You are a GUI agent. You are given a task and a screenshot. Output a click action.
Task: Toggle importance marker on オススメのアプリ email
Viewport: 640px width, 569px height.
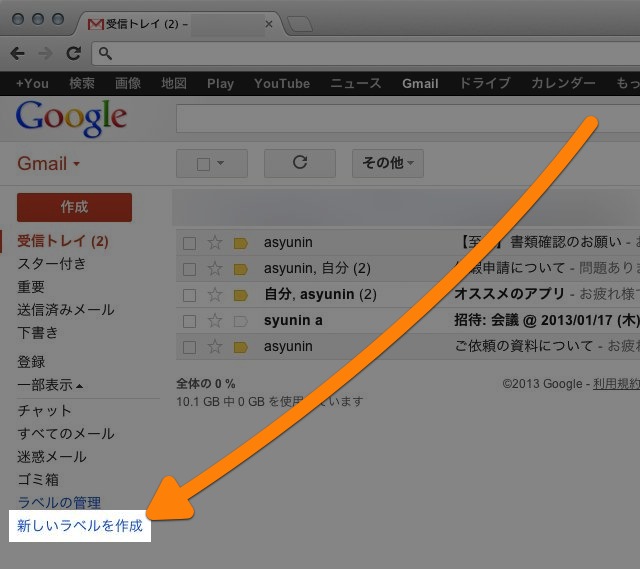[x=241, y=296]
